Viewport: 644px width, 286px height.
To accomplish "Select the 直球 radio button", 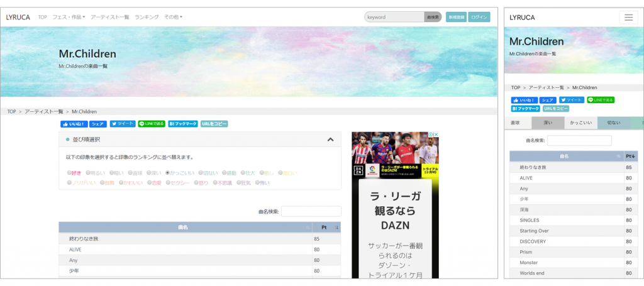I will pos(130,173).
